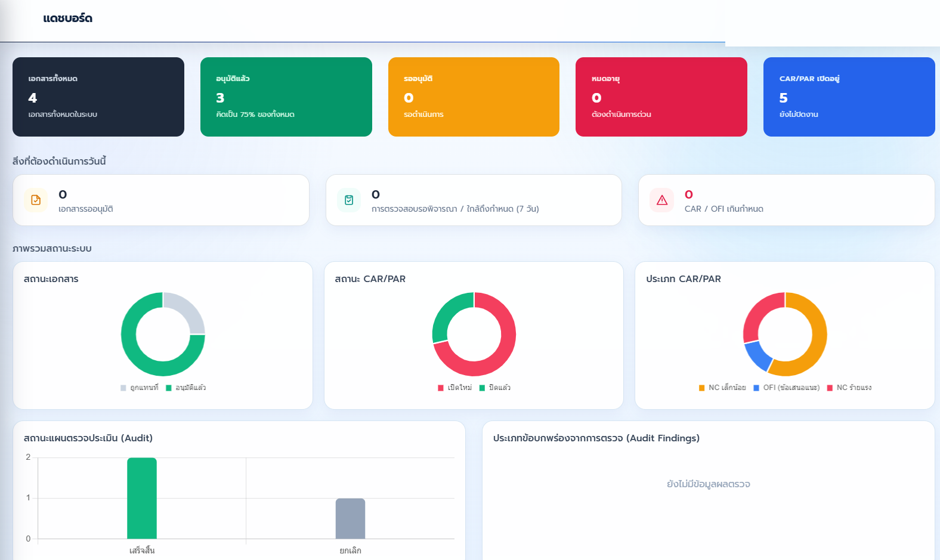
Task: Open the blue CAR/PAR เปิดอยู่ card
Action: (849, 97)
